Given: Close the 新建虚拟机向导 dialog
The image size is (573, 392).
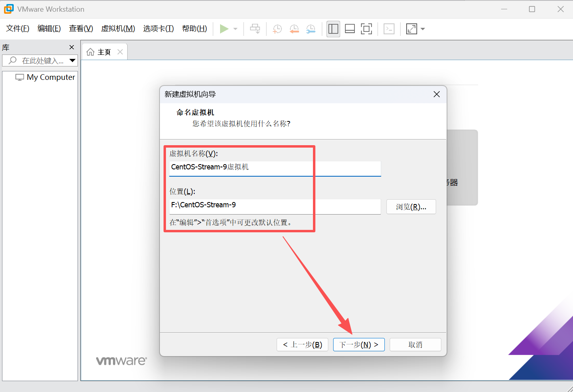Looking at the screenshot, I should coord(437,94).
